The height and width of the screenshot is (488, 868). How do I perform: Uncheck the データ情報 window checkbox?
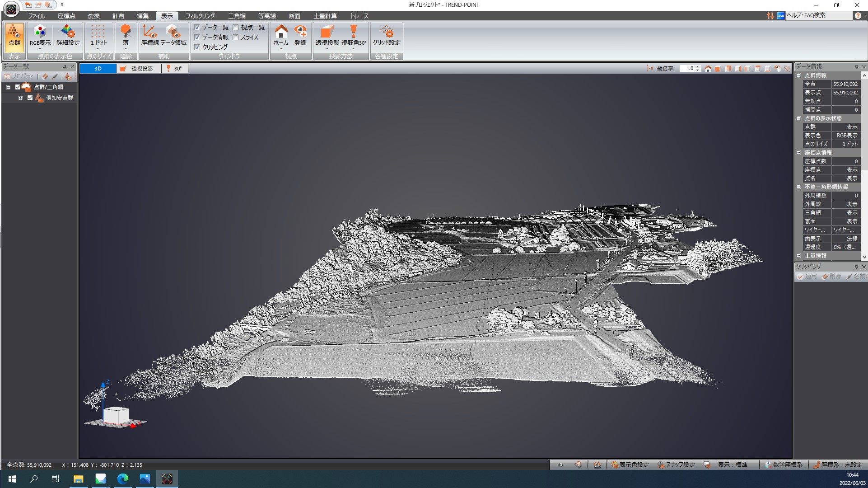(197, 38)
